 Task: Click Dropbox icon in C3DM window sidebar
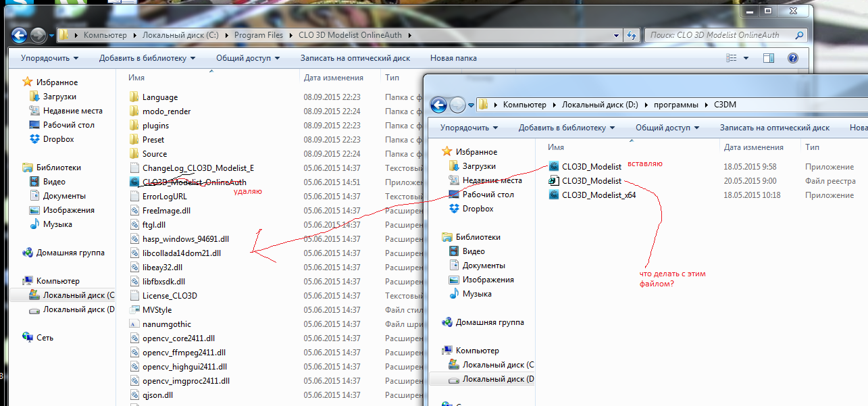(x=455, y=209)
